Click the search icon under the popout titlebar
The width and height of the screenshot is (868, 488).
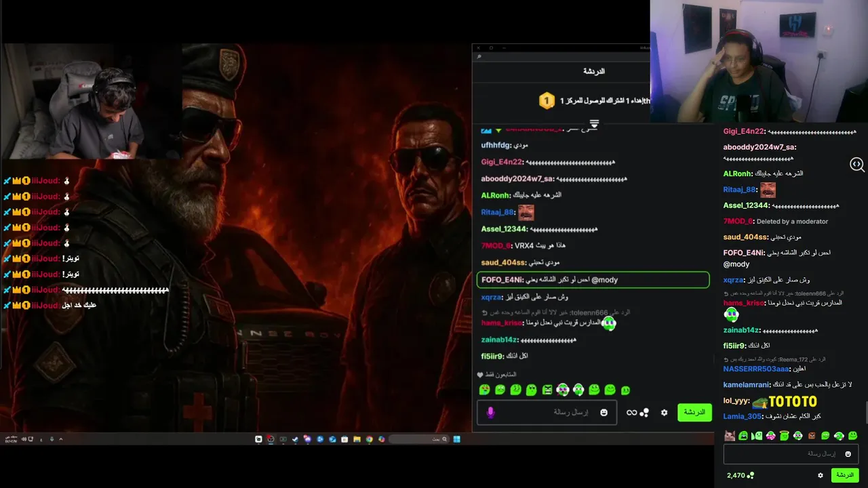pos(479,57)
